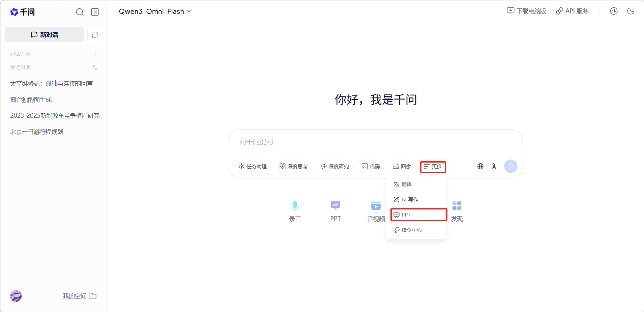Enable 深度思考 deep thinking mode

coord(294,167)
